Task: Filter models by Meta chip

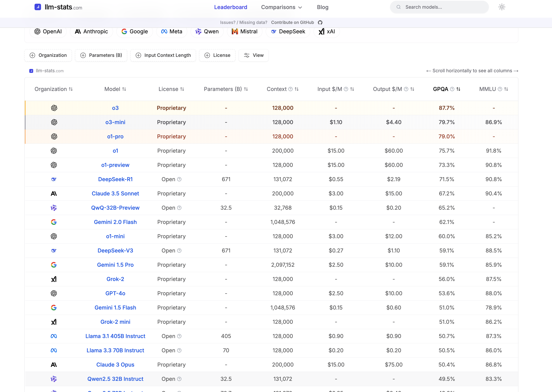Action: pos(172,32)
